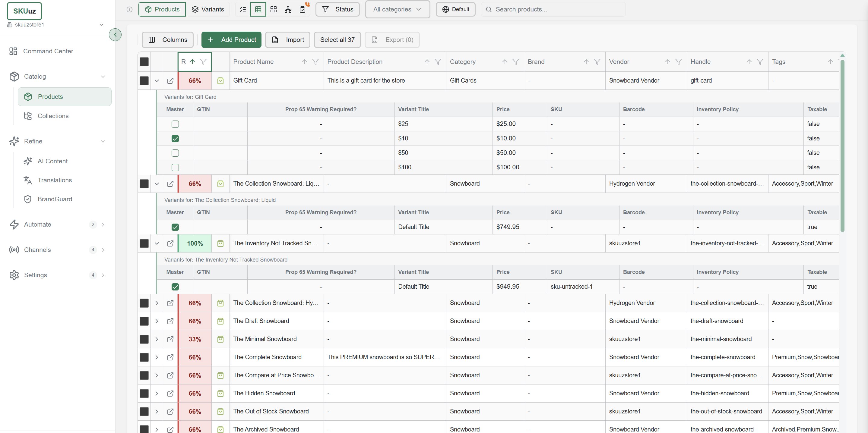Collapse the sidebar with the arrow button

coord(115,34)
